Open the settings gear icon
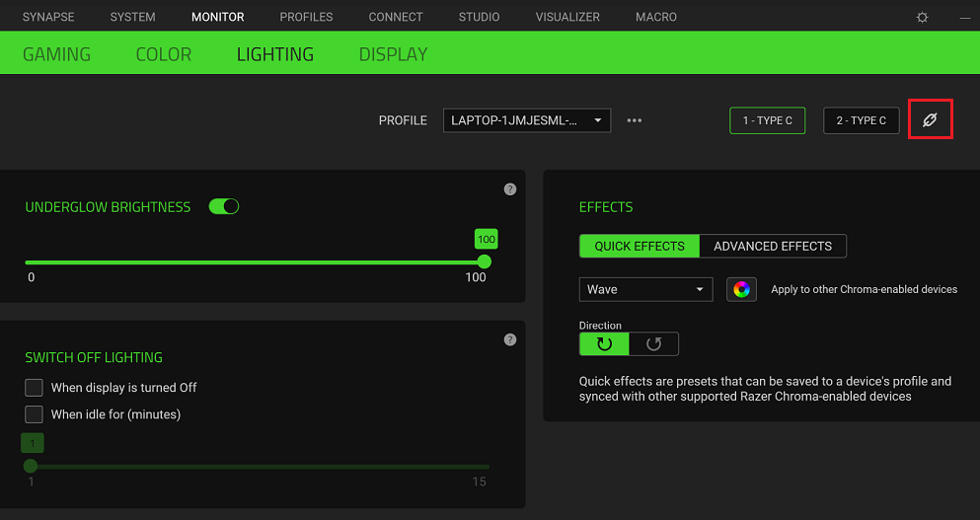 coord(922,18)
